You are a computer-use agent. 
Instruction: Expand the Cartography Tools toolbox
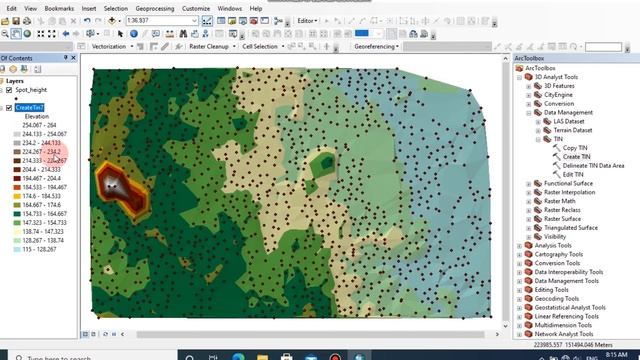pyautogui.click(x=520, y=255)
